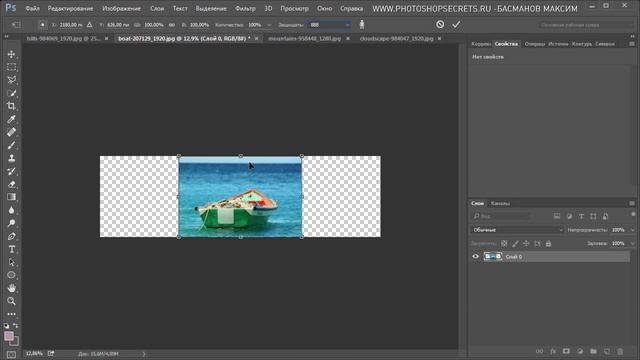The height and width of the screenshot is (360, 640).
Task: Filter layers by pixel layers icon
Action: (x=557, y=216)
